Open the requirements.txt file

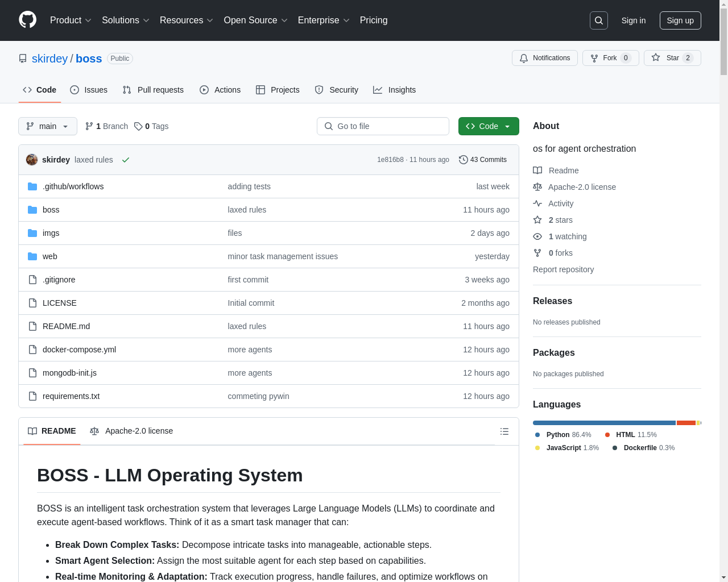pyautogui.click(x=71, y=396)
